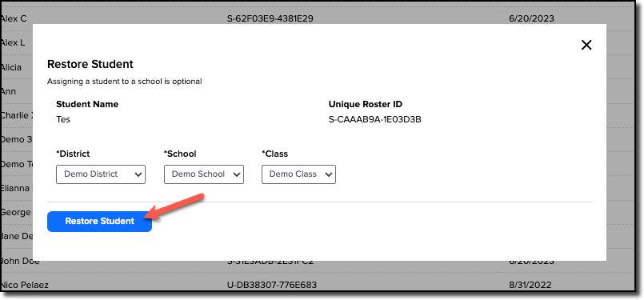The width and height of the screenshot is (644, 300).
Task: Select the student name Tes
Action: click(63, 120)
